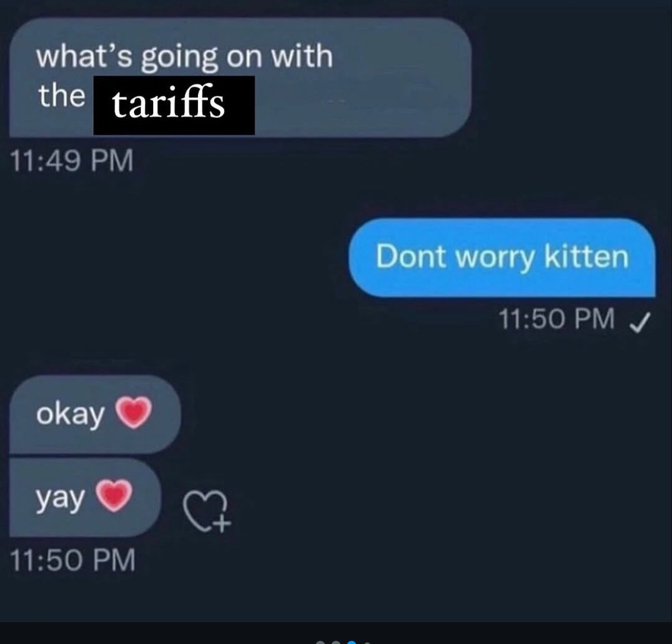The height and width of the screenshot is (644, 672).
Task: Select the first gray page indicator dot
Action: coord(320,642)
